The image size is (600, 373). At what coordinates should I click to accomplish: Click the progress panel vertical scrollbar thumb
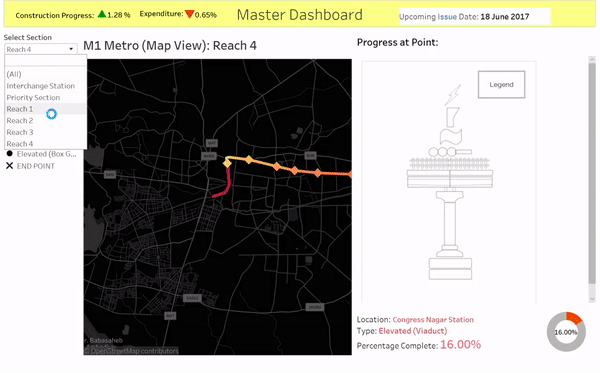coord(592,174)
